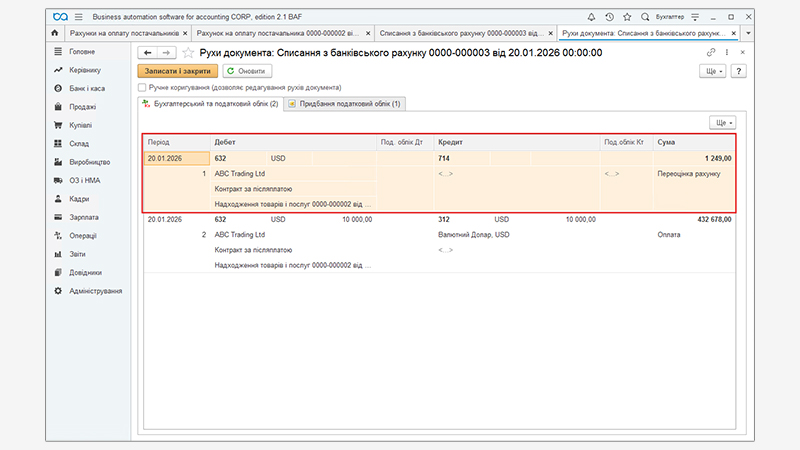Switch to Придбання податковий облік tab

click(343, 103)
